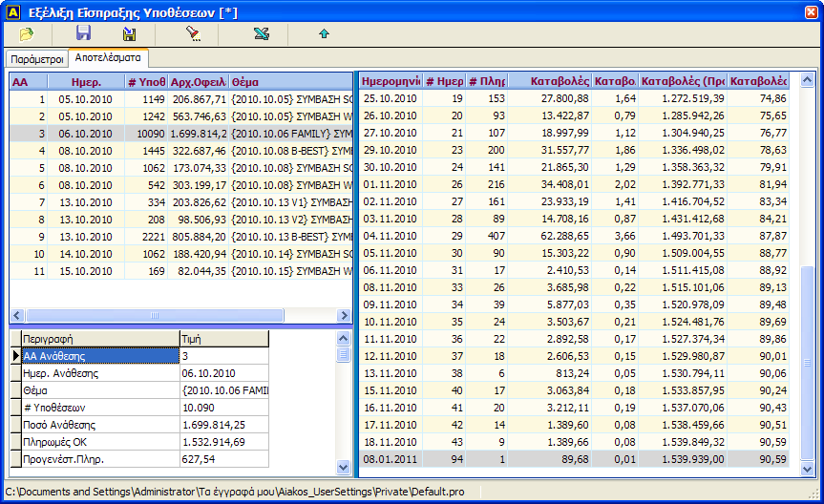Image resolution: width=824 pixels, height=504 pixels.
Task: Select row 8 with amount 98.506,93
Action: pyautogui.click(x=181, y=220)
